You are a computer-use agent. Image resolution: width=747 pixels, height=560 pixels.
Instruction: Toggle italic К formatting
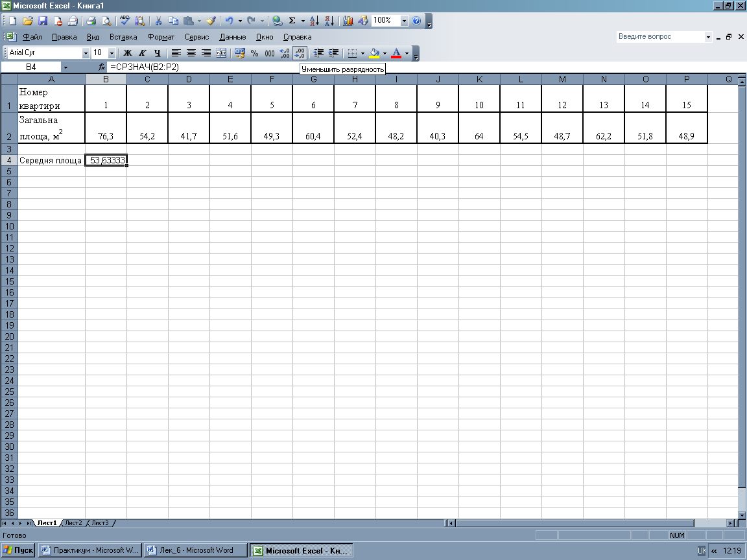(x=143, y=53)
